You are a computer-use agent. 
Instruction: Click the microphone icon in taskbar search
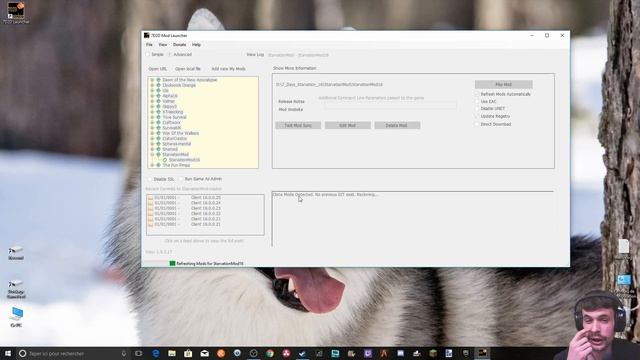coord(124,353)
